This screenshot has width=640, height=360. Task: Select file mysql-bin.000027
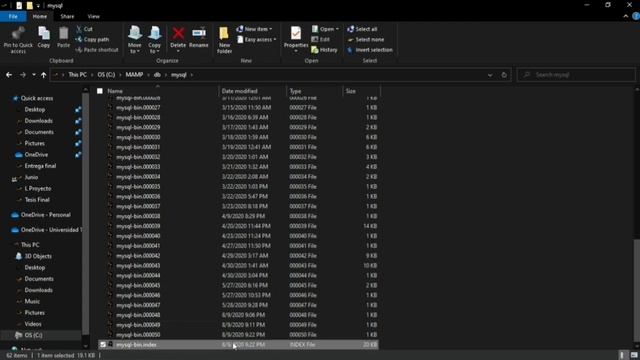[239, 107]
